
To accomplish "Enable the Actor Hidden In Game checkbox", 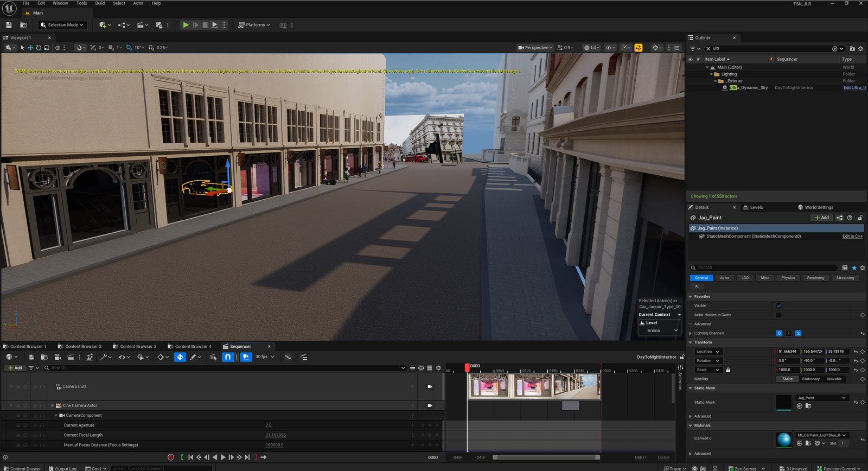I will click(778, 315).
